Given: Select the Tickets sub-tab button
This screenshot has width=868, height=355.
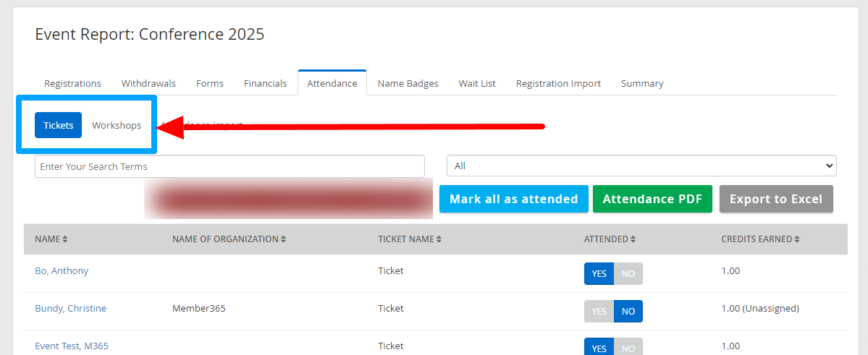Looking at the screenshot, I should pos(58,125).
